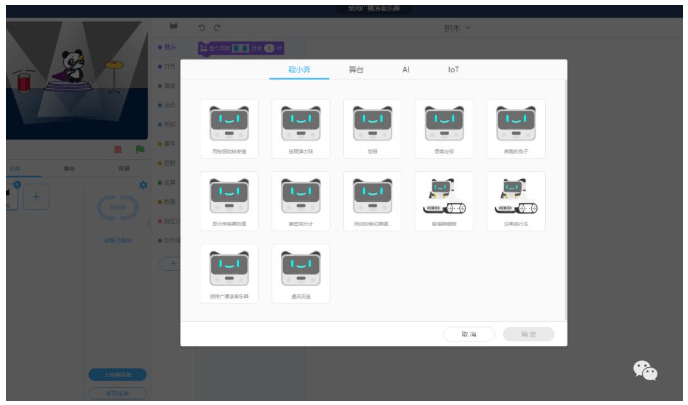Select the 自定义 block category
The image size is (688, 405).
pyautogui.click(x=168, y=221)
